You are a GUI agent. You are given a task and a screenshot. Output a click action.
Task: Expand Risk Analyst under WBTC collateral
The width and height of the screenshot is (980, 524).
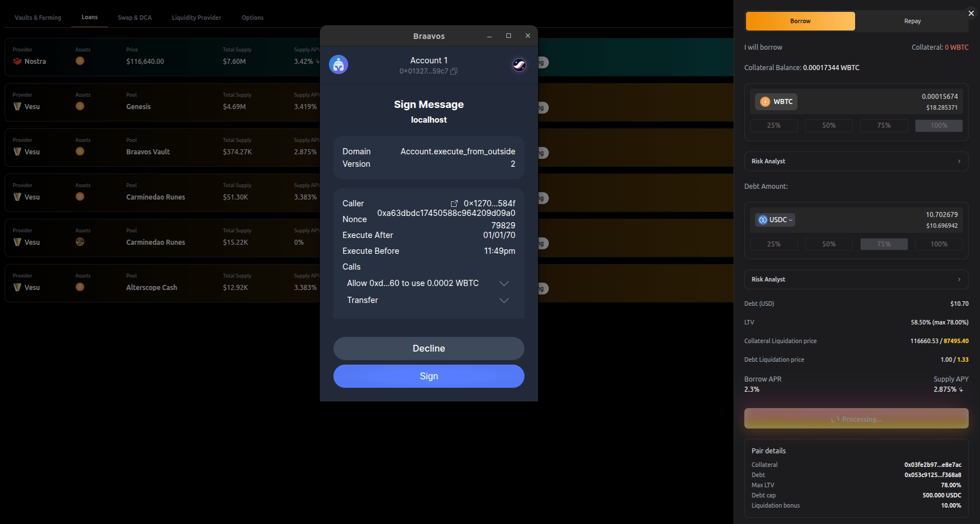856,161
